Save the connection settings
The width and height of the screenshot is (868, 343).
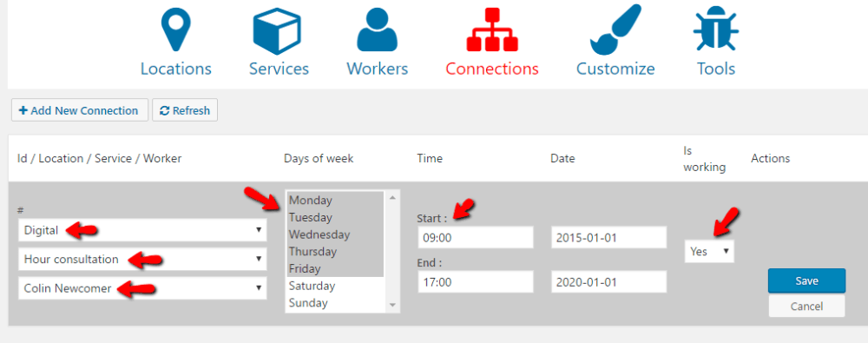[x=806, y=281]
